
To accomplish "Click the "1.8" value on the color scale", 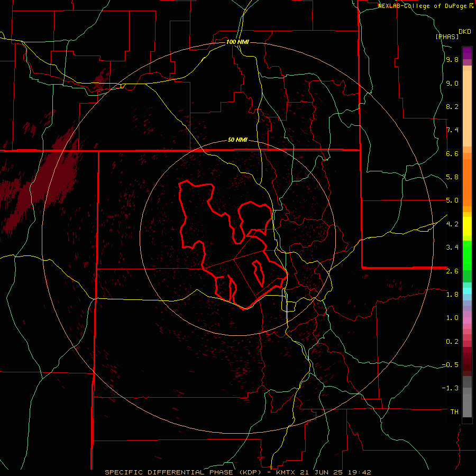I will pos(452,295).
